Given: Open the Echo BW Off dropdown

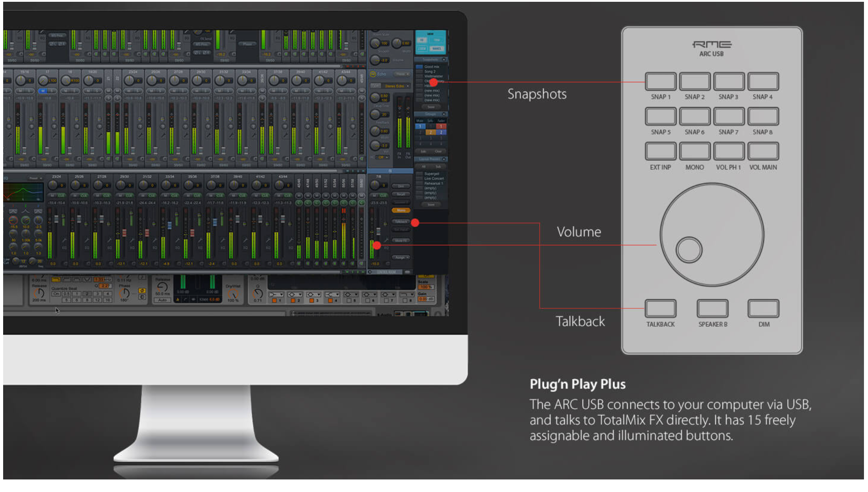Looking at the screenshot, I should coord(382,157).
